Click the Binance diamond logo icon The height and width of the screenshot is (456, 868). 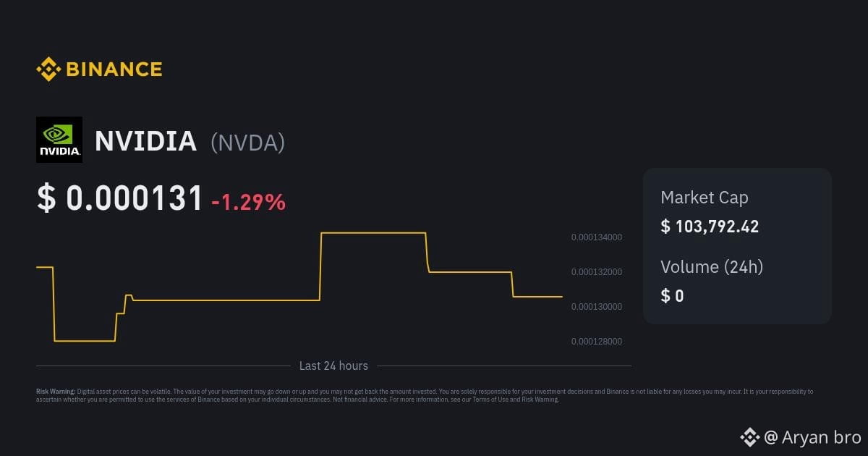pos(48,69)
